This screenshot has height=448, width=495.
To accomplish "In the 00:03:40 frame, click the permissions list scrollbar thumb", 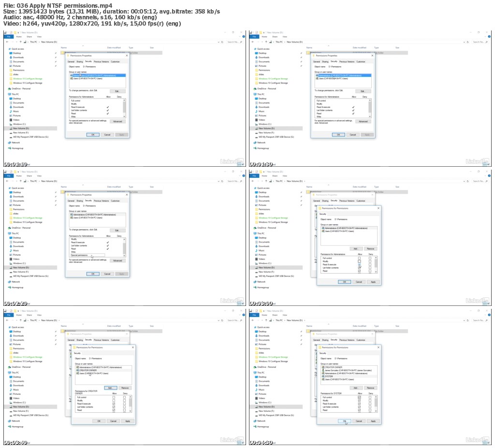I will pyautogui.click(x=131, y=401).
